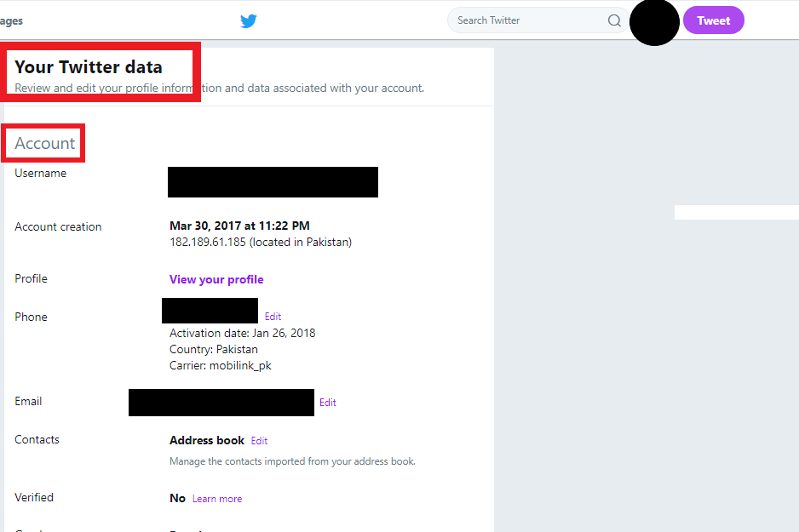Click the phone Activation date text
Viewport: 799px width, 532px height.
click(x=242, y=333)
